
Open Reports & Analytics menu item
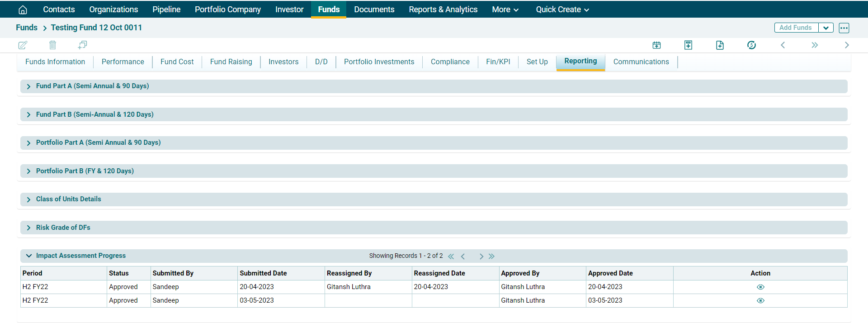click(443, 9)
